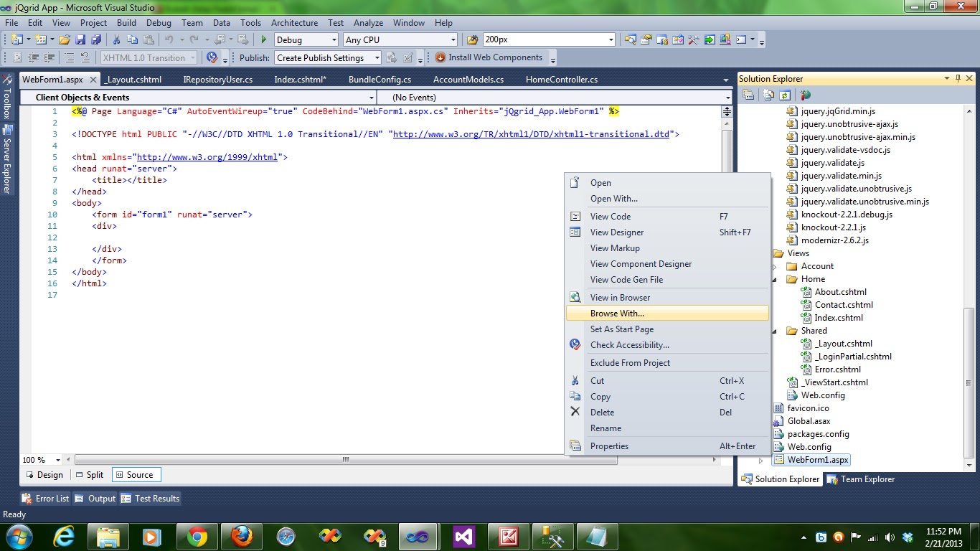The height and width of the screenshot is (551, 980).
Task: Open the (No Events) dropdown
Action: pos(727,98)
